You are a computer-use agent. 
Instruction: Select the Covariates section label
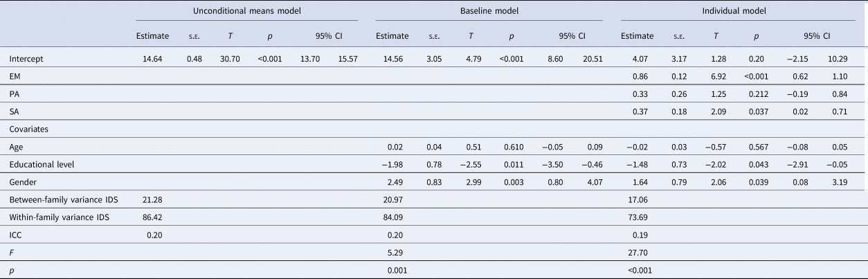(30, 129)
